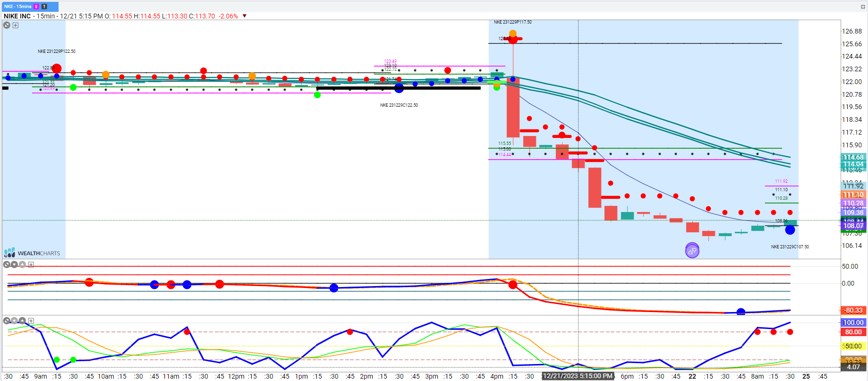Viewport: 868px width, 381px height.
Task: Add indicator to bottom oscillator pane
Action: 31,321
